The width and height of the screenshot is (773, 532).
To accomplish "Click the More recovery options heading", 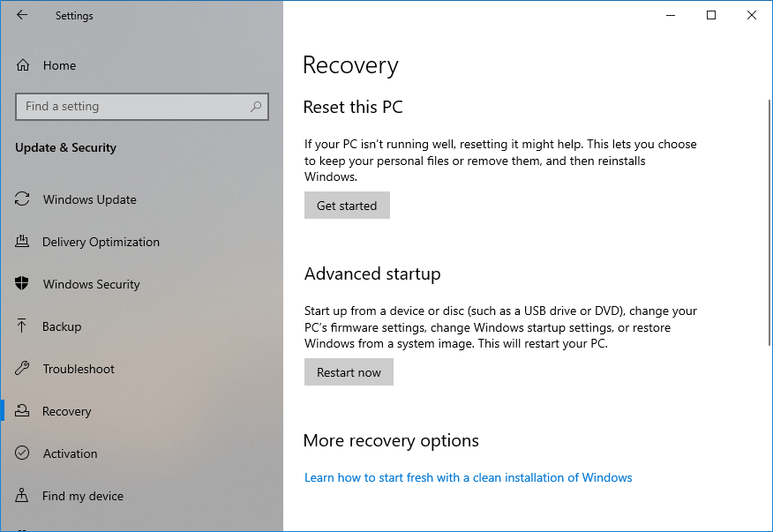I will coord(391,440).
